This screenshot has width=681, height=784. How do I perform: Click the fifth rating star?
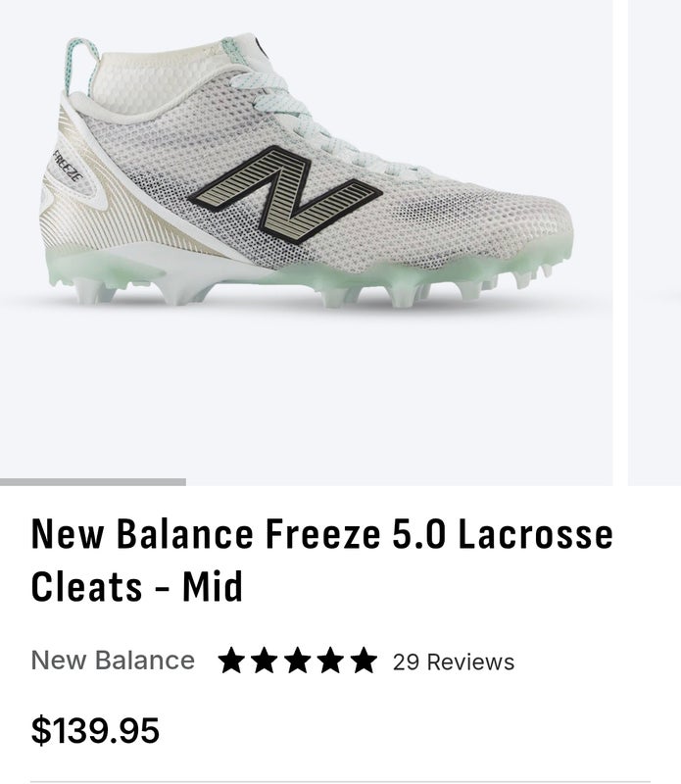[x=364, y=661]
